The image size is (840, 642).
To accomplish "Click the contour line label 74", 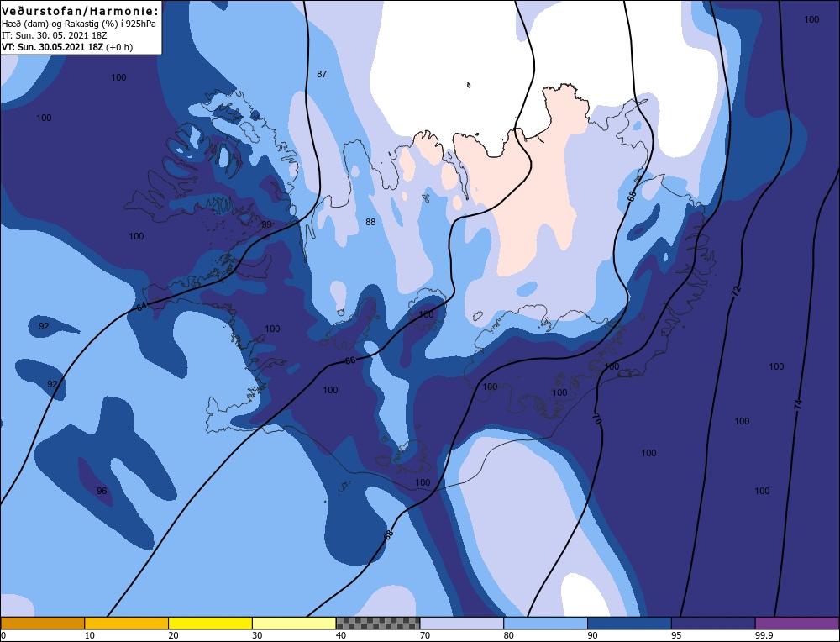I will [798, 404].
